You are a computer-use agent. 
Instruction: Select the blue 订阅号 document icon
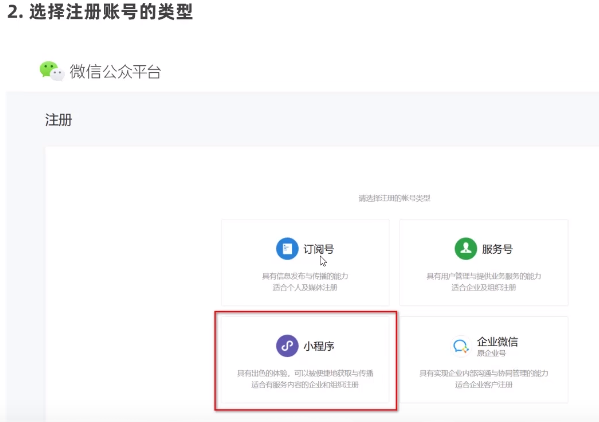click(x=287, y=249)
